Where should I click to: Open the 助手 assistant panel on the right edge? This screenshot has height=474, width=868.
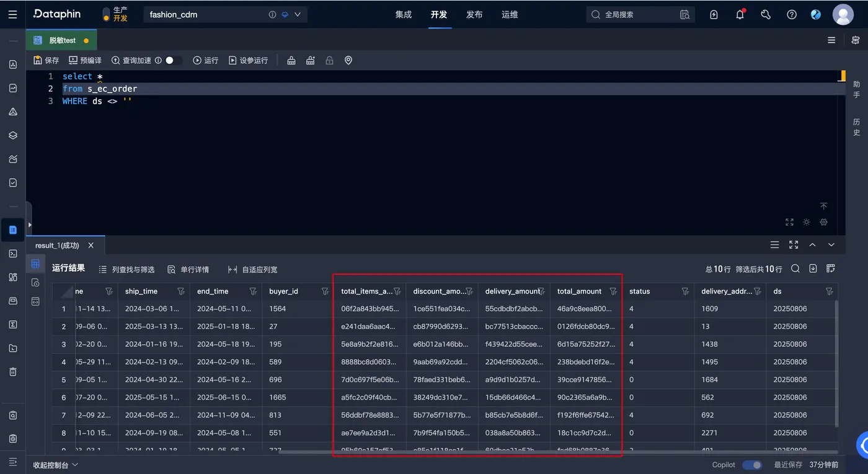point(857,89)
